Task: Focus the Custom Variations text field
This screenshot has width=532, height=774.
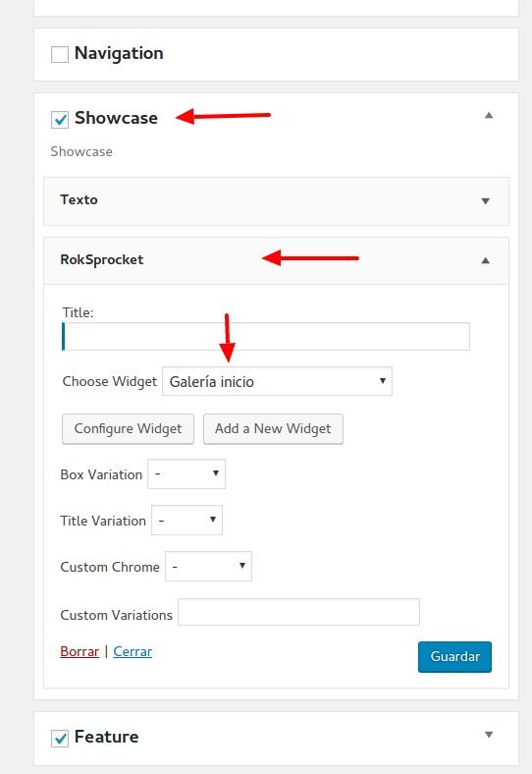Action: pos(298,612)
